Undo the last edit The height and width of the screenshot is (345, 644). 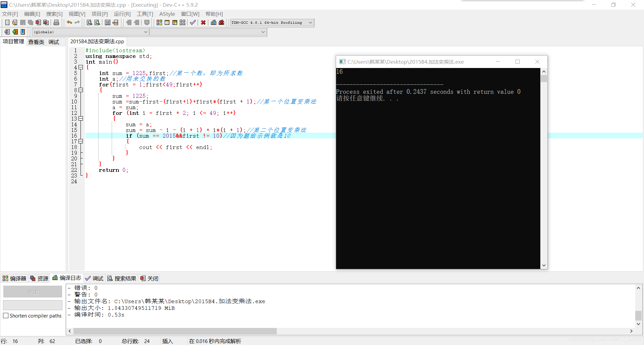click(69, 22)
